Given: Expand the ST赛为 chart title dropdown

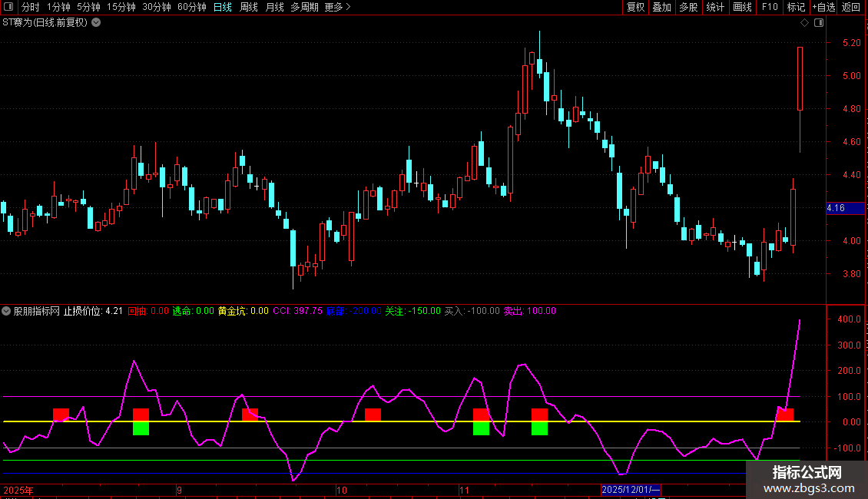Looking at the screenshot, I should (x=96, y=22).
